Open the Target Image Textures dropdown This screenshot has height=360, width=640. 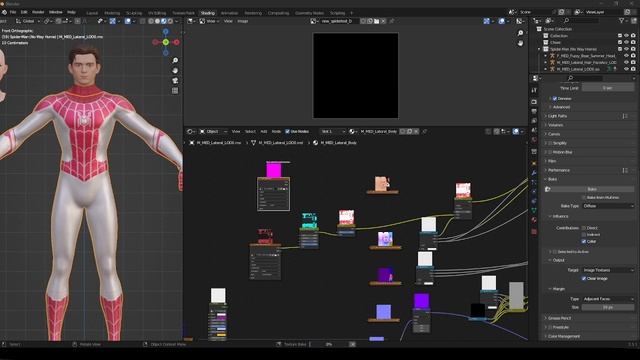coord(608,270)
